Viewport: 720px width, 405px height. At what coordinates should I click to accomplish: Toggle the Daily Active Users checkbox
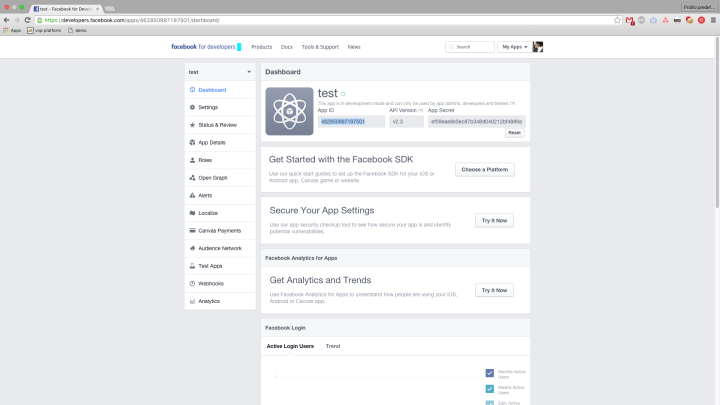[x=489, y=402]
